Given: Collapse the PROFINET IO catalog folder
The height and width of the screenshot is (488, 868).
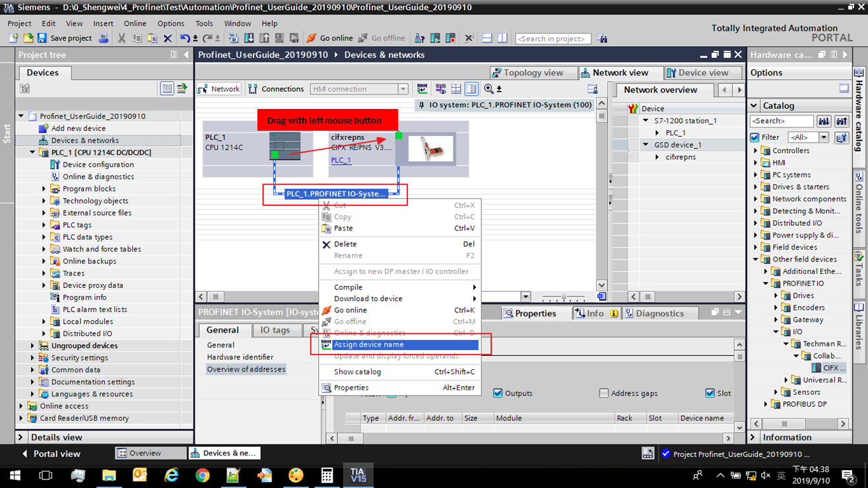Looking at the screenshot, I should coord(766,283).
